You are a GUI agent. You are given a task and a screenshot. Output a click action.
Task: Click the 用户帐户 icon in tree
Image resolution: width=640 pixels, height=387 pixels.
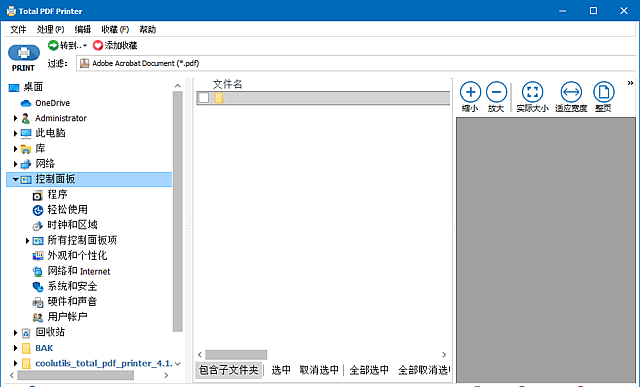[x=38, y=317]
